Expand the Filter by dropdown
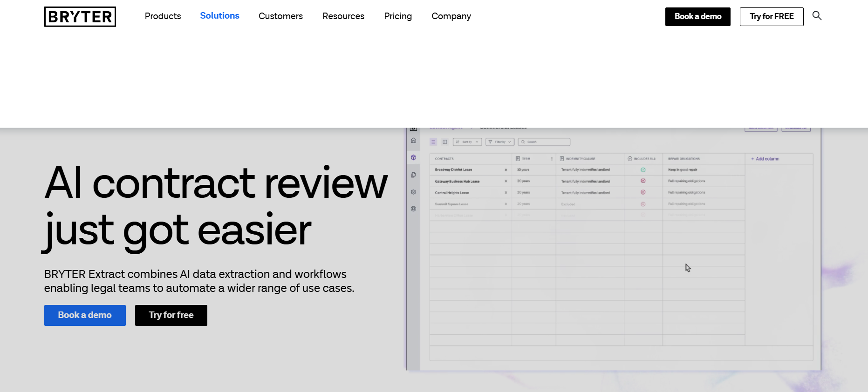The image size is (868, 392). 500,142
